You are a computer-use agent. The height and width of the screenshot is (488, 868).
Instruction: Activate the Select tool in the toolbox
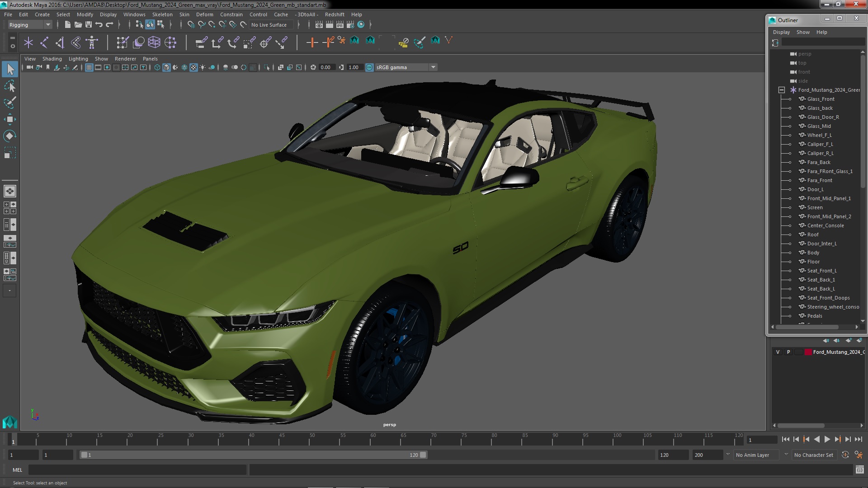10,69
